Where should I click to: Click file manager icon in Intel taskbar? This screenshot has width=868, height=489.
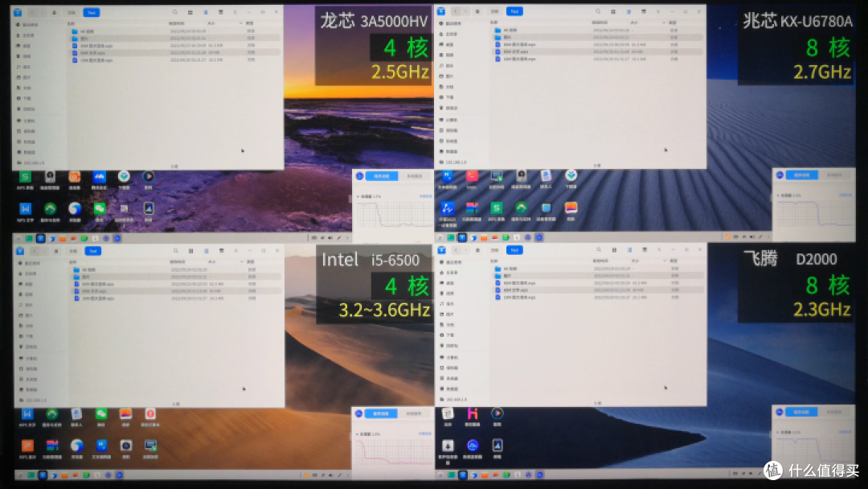(x=42, y=475)
